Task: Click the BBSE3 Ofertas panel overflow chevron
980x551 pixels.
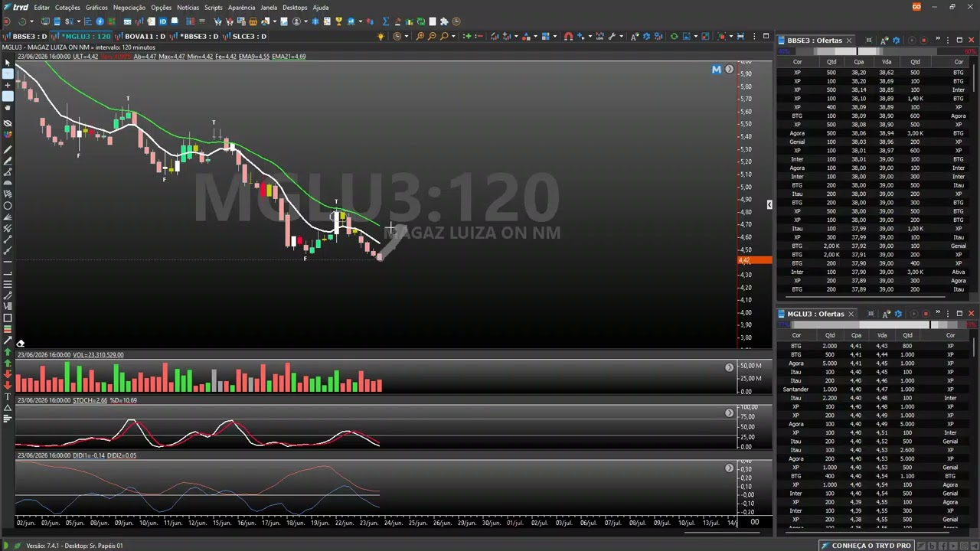Action: [x=938, y=40]
